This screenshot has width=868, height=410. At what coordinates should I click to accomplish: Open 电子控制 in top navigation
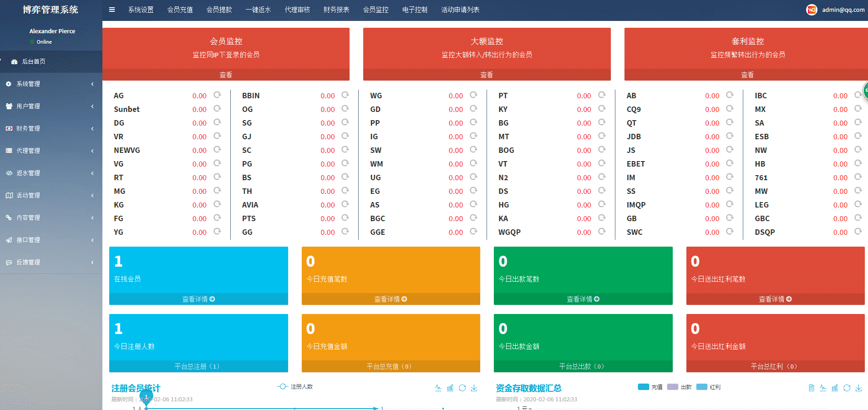[415, 10]
